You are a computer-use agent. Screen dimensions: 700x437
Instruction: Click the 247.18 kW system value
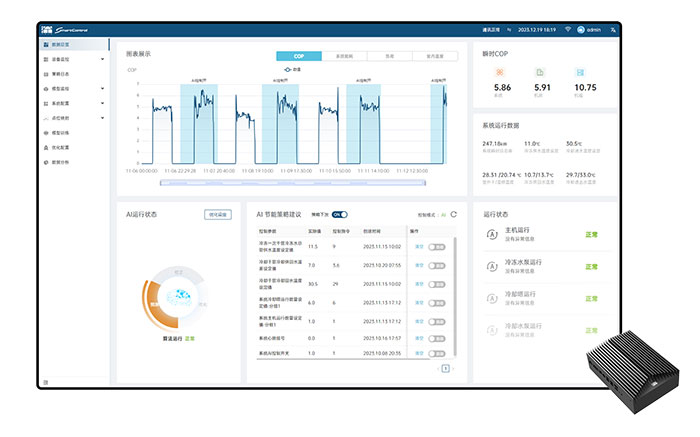click(x=495, y=144)
